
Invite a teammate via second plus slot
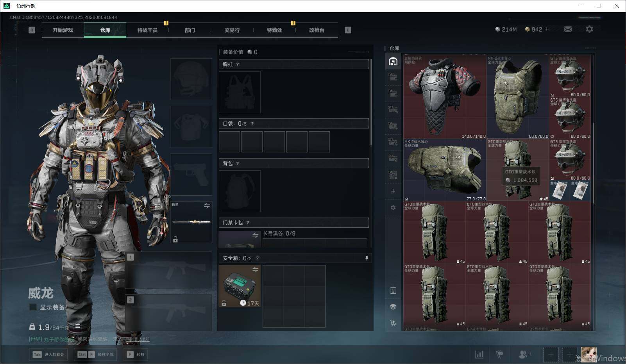pos(569,355)
